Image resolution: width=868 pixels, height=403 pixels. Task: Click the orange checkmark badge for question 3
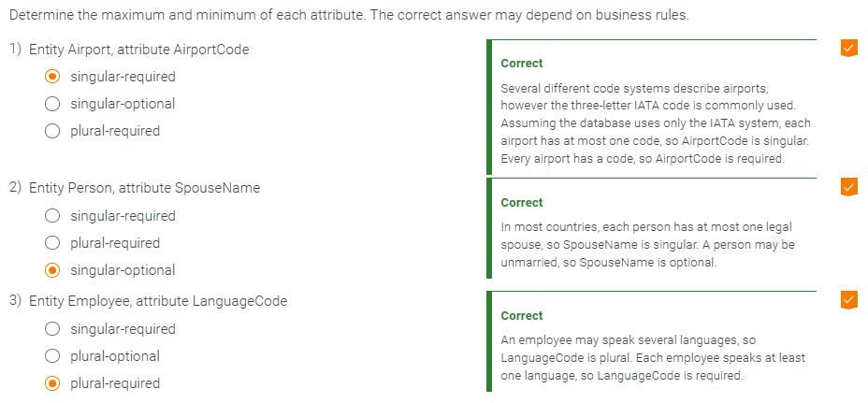click(x=848, y=299)
